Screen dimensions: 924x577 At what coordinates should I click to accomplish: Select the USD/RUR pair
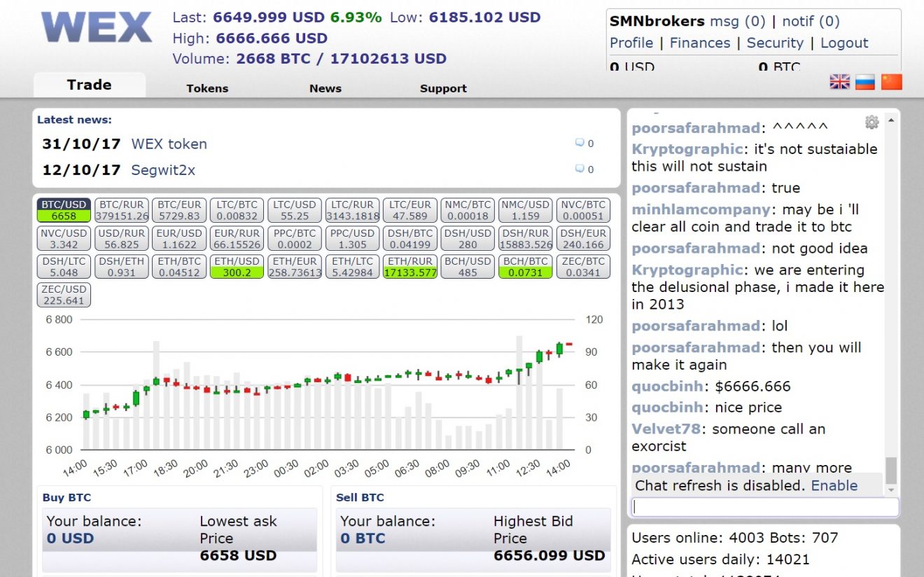(x=122, y=238)
